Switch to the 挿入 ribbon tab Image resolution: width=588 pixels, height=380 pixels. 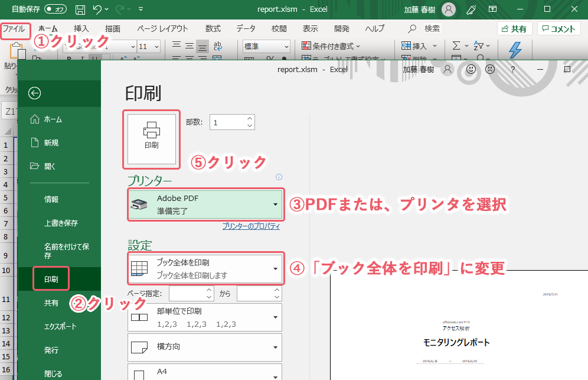[x=81, y=28]
